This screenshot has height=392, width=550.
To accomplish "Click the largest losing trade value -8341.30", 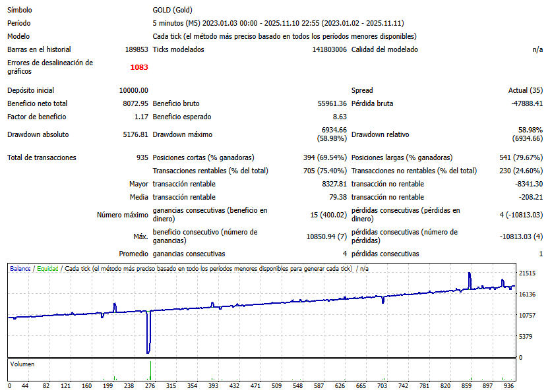I will 527,184.
